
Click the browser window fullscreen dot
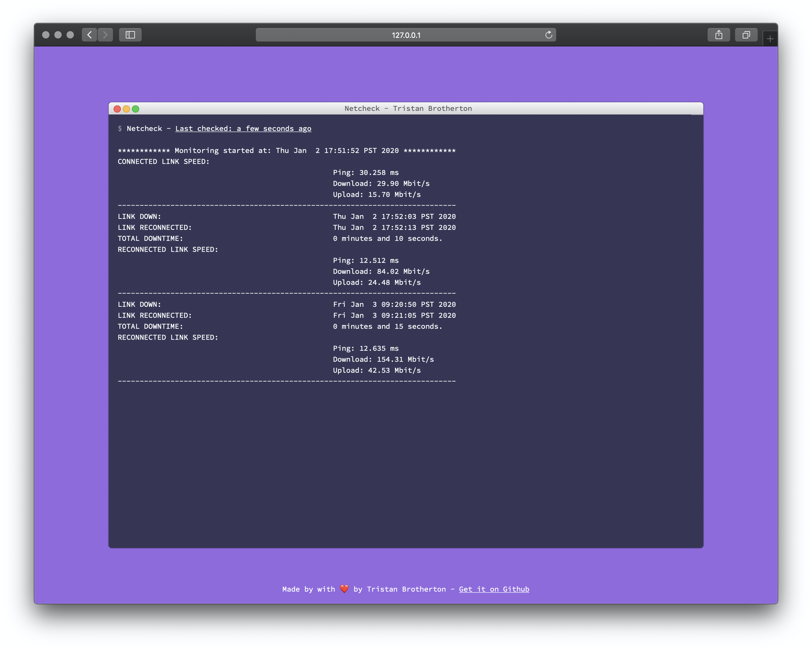coord(71,35)
